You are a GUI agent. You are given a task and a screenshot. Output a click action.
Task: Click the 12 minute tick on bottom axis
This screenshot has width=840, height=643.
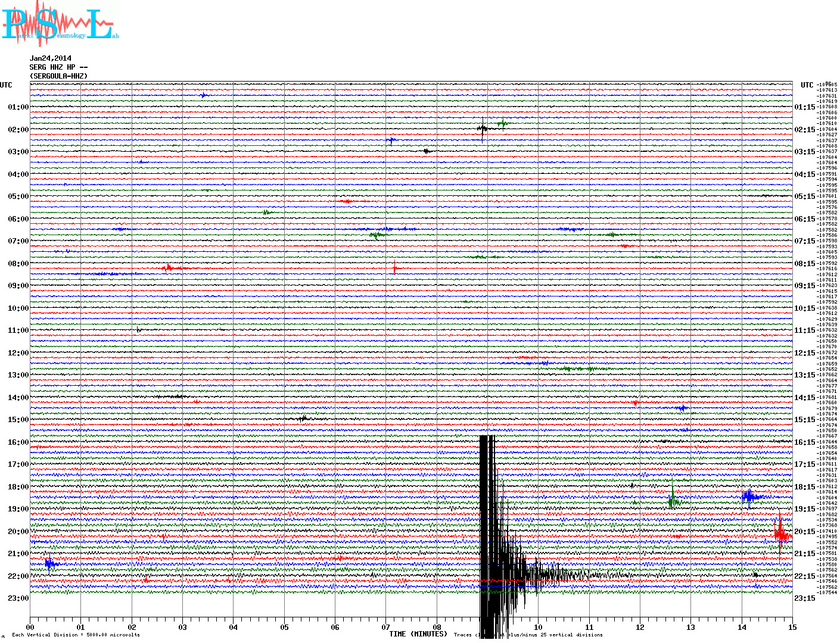640,627
